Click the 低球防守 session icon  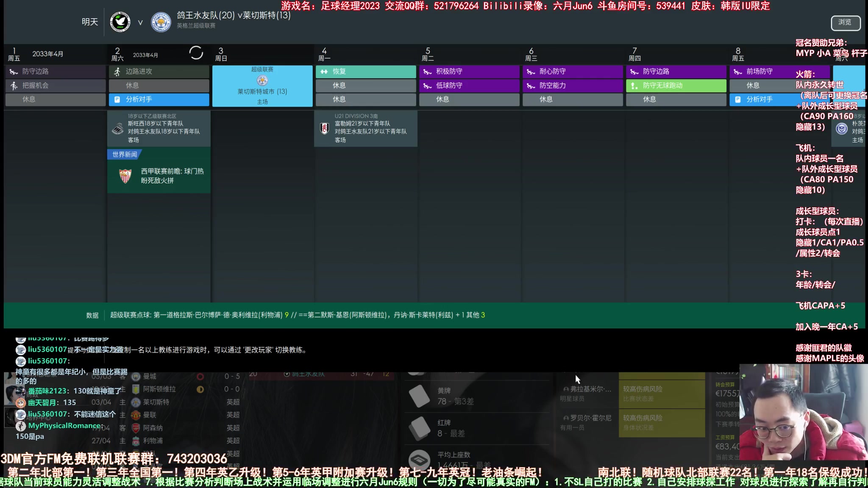click(427, 86)
